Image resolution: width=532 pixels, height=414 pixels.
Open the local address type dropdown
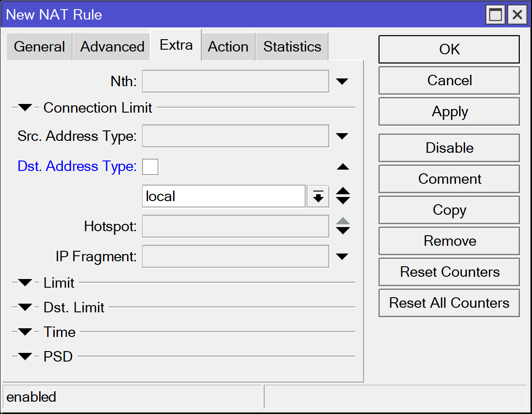318,197
